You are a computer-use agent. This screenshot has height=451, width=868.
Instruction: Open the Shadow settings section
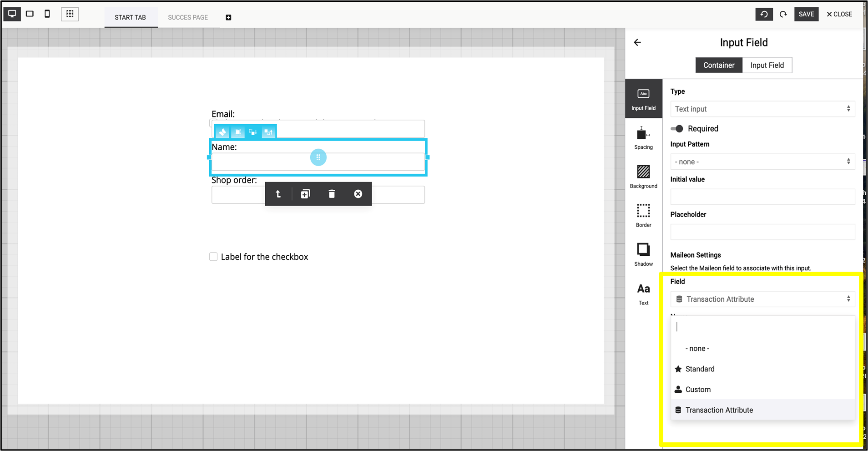(x=643, y=255)
